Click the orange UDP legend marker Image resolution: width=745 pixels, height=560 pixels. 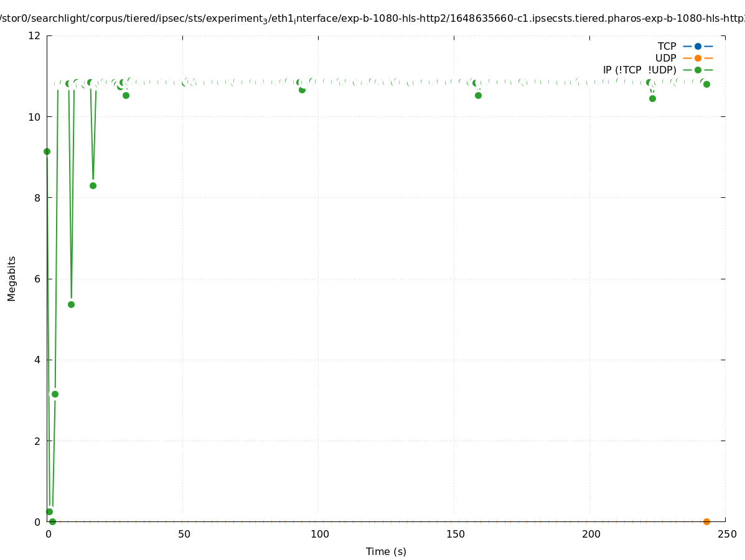[x=698, y=58]
